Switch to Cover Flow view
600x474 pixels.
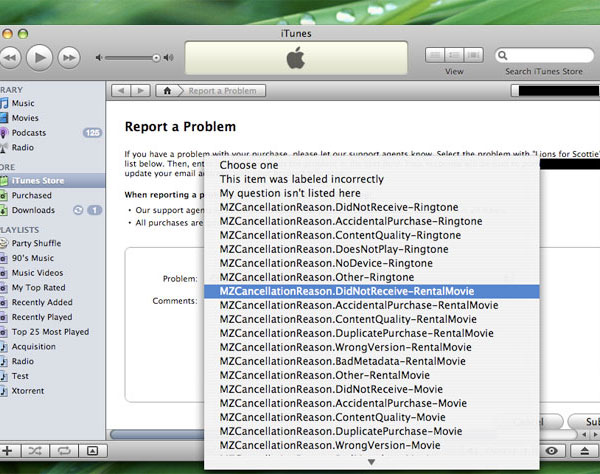(x=474, y=55)
